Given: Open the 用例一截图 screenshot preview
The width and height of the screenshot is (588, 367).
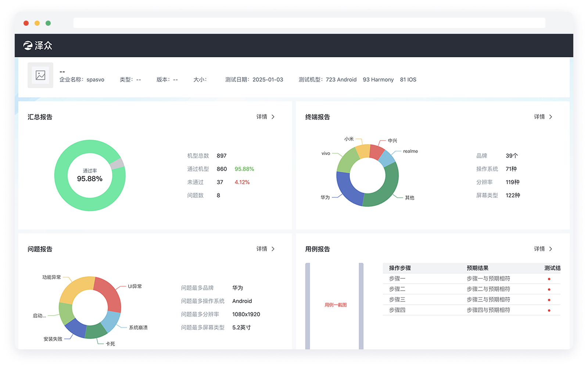Looking at the screenshot, I should click(x=335, y=305).
